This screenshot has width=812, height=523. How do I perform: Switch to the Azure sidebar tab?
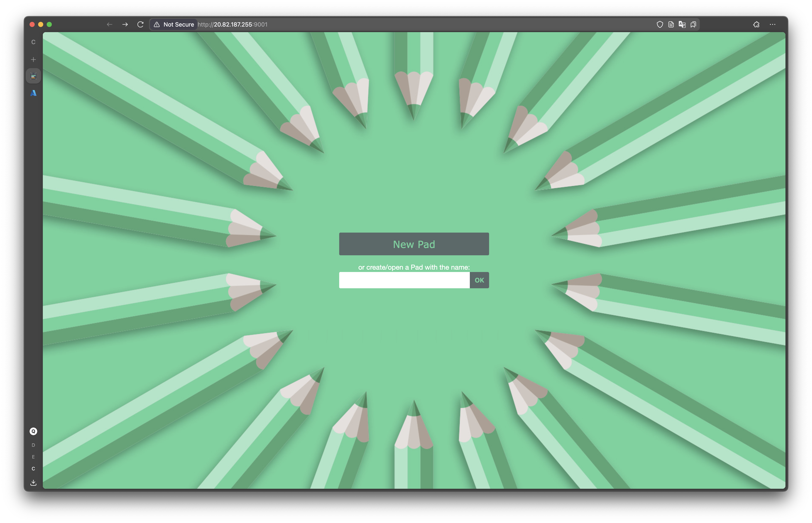point(33,93)
